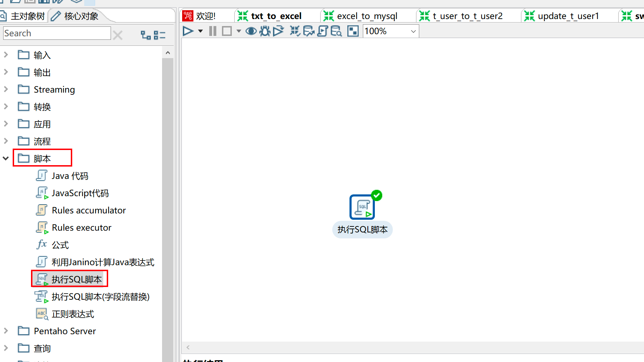Select the JavaScript代码 step
The image size is (644, 362).
(x=72, y=193)
